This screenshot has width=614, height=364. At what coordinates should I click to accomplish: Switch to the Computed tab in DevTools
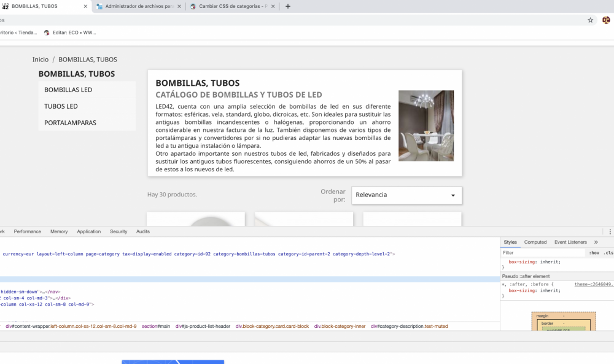click(x=535, y=242)
